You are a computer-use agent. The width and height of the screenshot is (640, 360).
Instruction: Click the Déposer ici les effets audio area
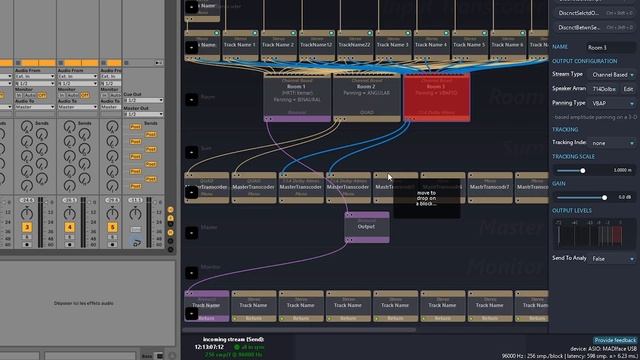83,303
